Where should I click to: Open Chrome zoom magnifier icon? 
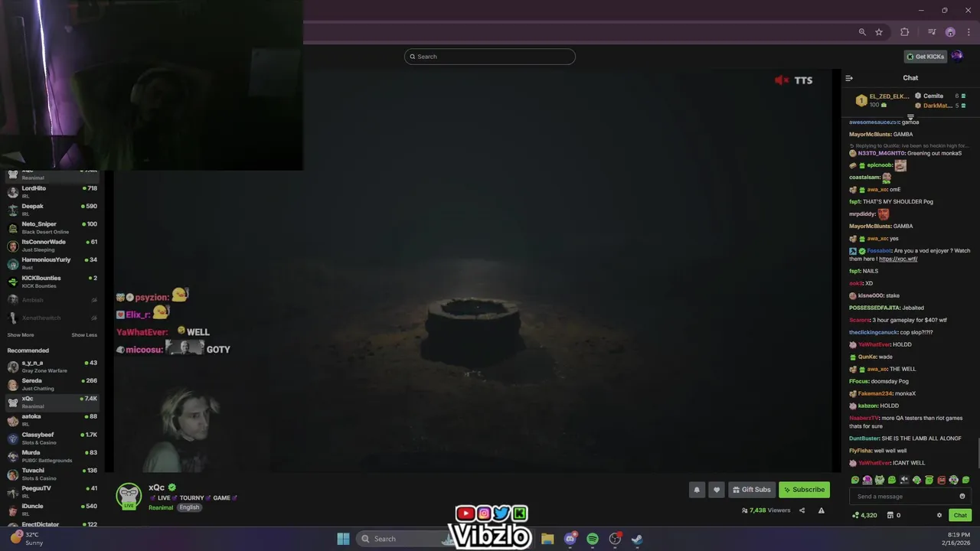[x=862, y=32]
